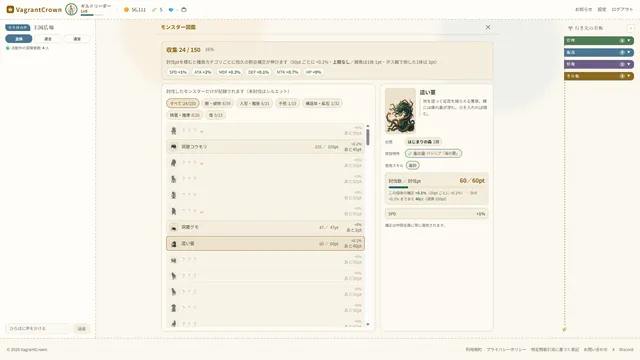
Task: Click the unknown ??? silhouette directly above 洞窟コウモリ
Action: click(x=173, y=131)
